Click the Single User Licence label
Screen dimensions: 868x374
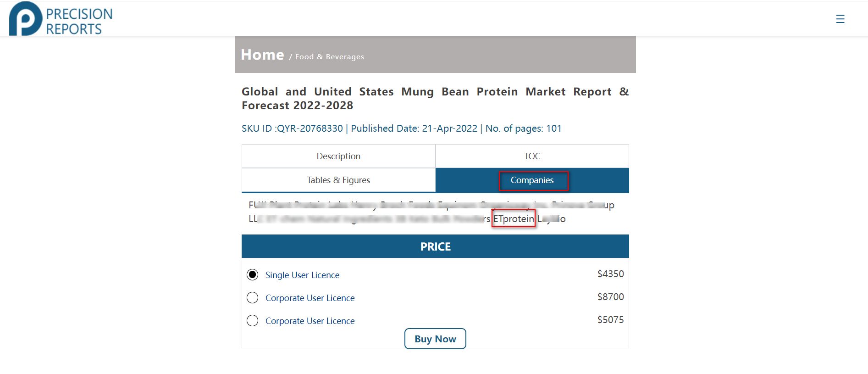302,275
